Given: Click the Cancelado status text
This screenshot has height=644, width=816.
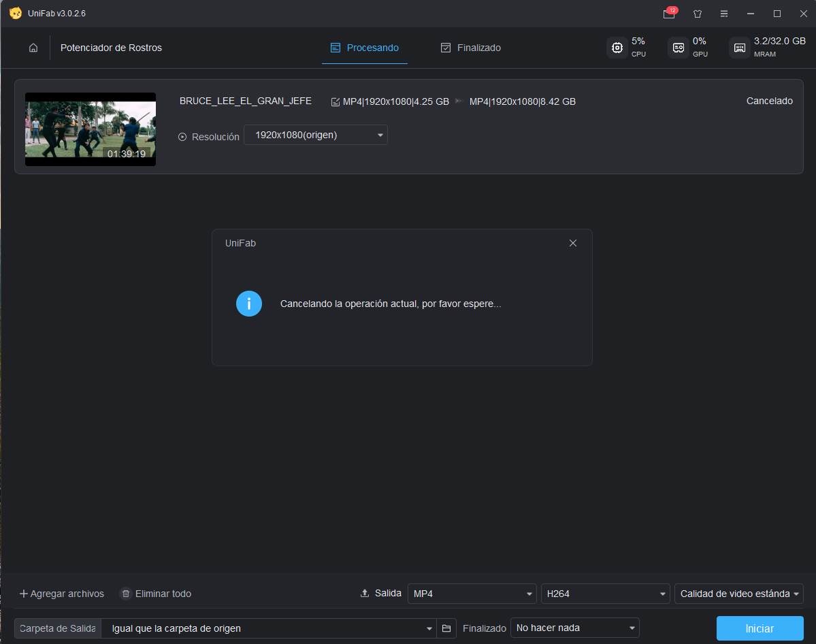Looking at the screenshot, I should [769, 101].
